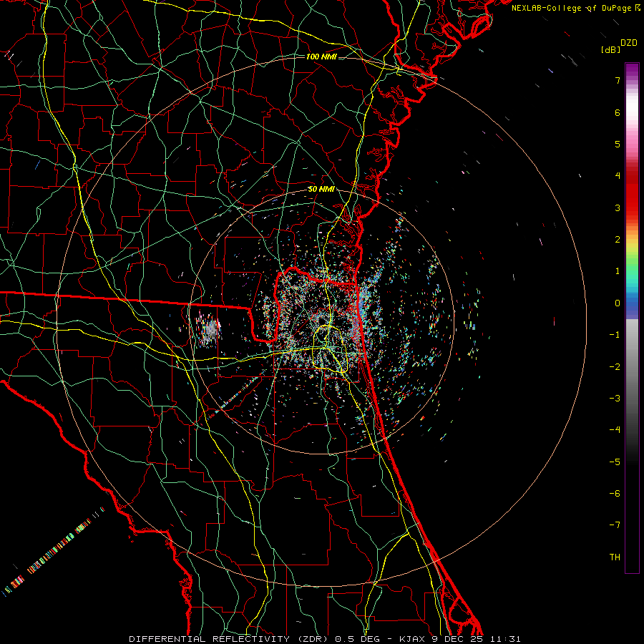Click the -1 value on color scale
The image size is (644, 644).
click(615, 335)
